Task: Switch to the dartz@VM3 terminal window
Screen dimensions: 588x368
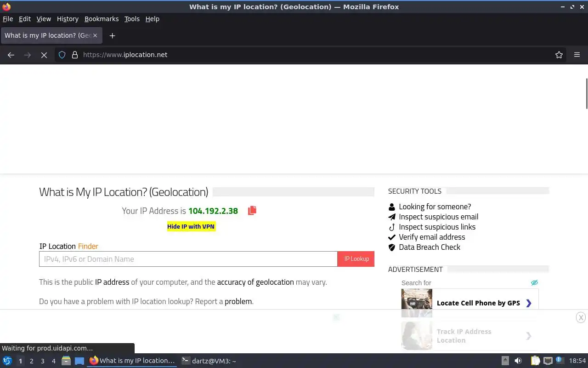Action: click(x=209, y=361)
